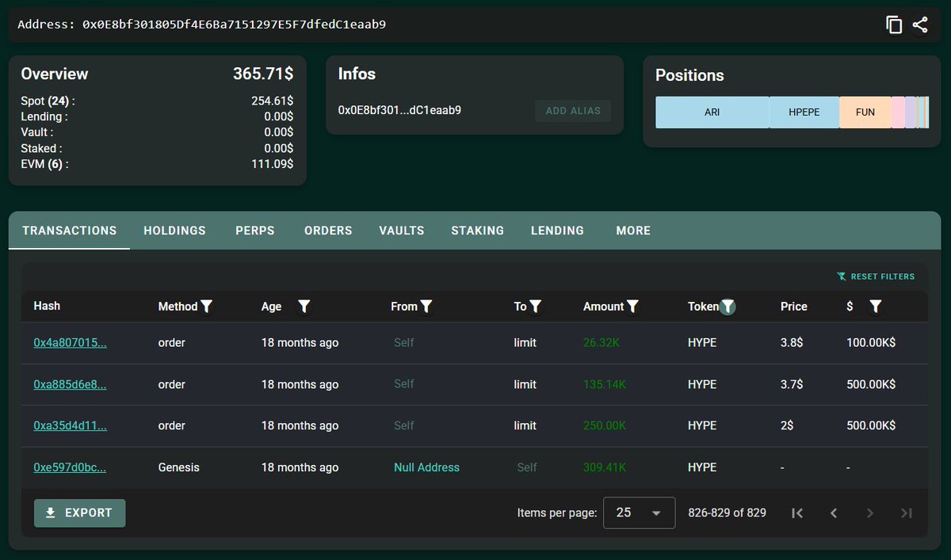
Task: Click the Price column header
Action: pyautogui.click(x=794, y=307)
